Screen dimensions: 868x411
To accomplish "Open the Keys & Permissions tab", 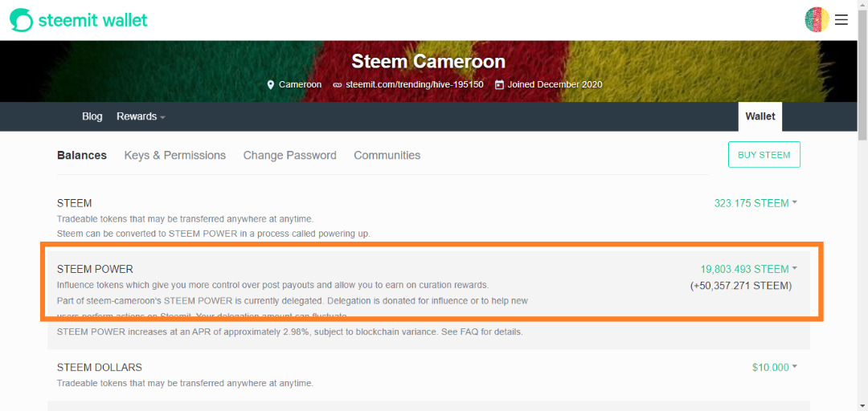I will 174,156.
